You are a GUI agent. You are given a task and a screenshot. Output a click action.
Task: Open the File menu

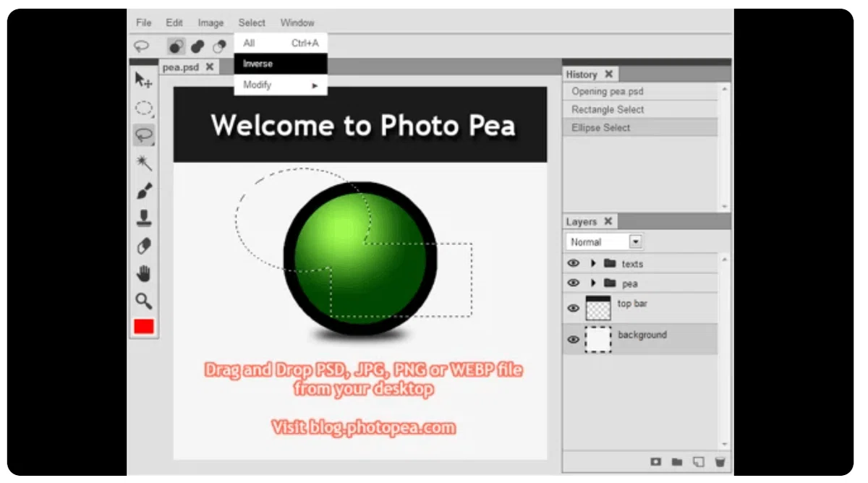point(144,22)
